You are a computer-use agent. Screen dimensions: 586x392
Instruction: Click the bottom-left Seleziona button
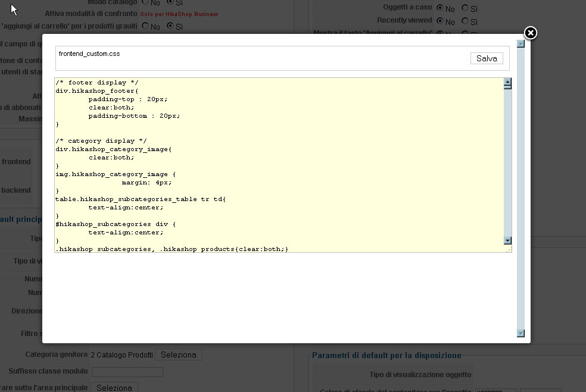[114, 387]
